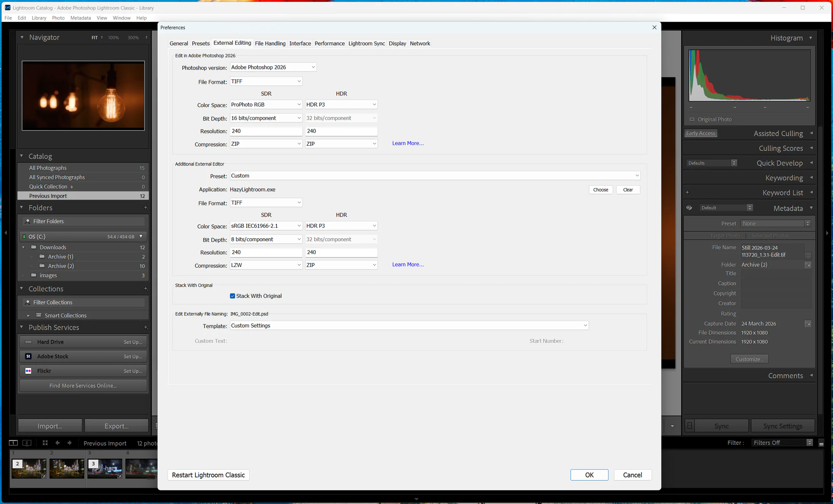Collapse the Downloads folder triangle
This screenshot has width=833, height=504.
pyautogui.click(x=23, y=247)
